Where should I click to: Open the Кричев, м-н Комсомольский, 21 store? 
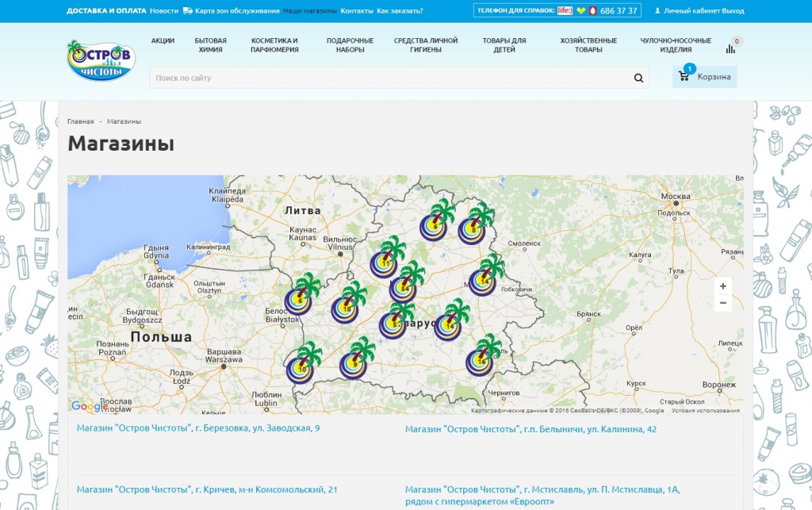click(x=207, y=489)
